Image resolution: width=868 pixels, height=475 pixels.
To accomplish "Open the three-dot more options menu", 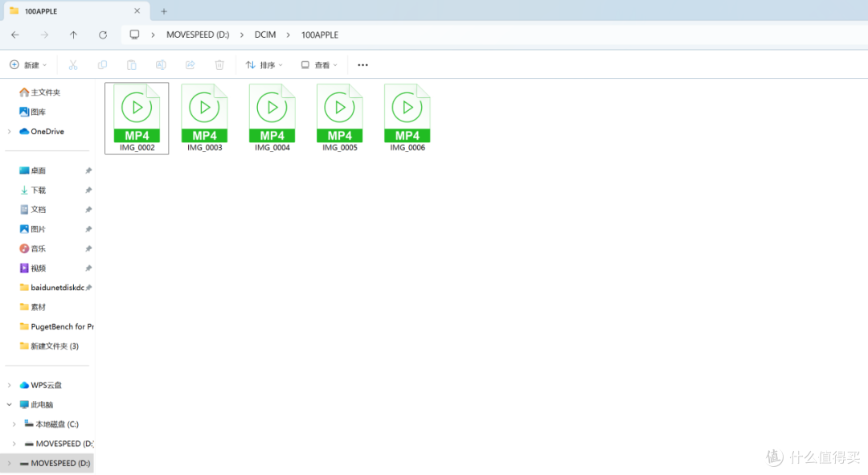I will click(x=362, y=65).
